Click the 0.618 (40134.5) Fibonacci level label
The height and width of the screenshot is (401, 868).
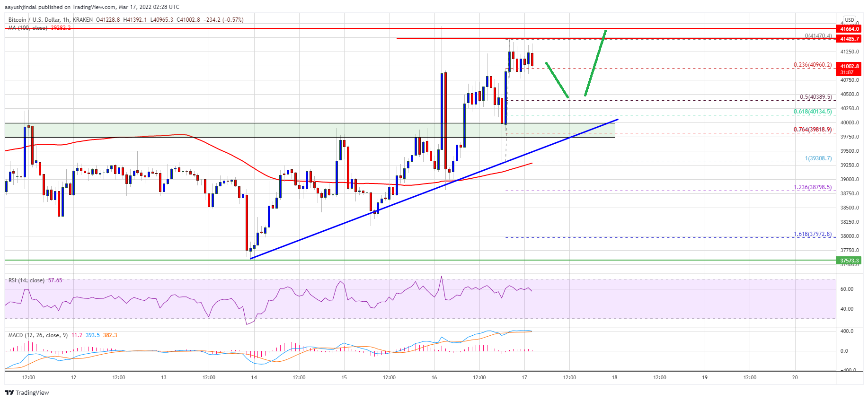(812, 112)
